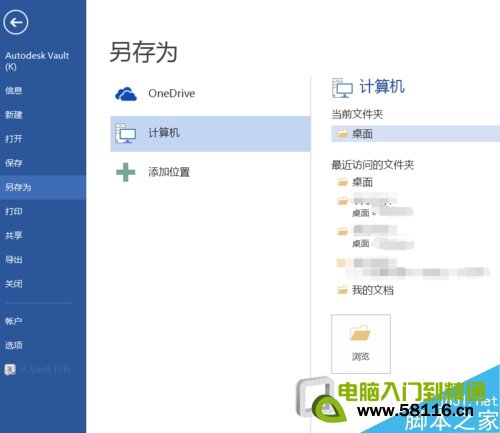This screenshot has height=433, width=500.
Task: Open 桌面 folder in recent folders
Action: pyautogui.click(x=362, y=182)
